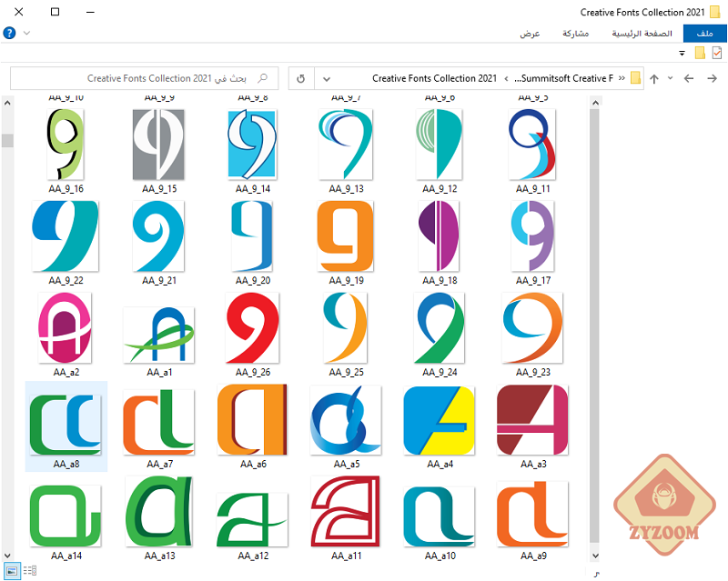Image resolution: width=728 pixels, height=581 pixels.
Task: Click the AA_a8 file name label
Action: [66, 464]
